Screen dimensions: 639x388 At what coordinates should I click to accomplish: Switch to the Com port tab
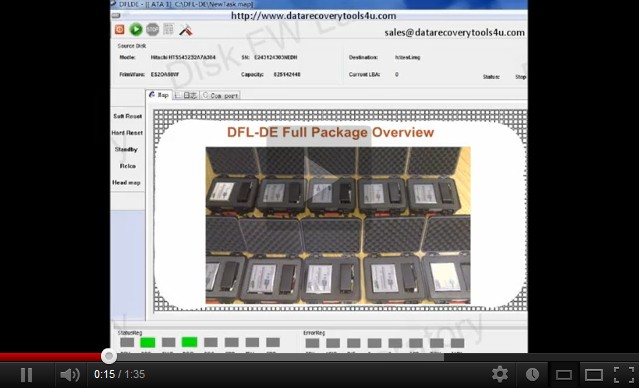tap(220, 95)
